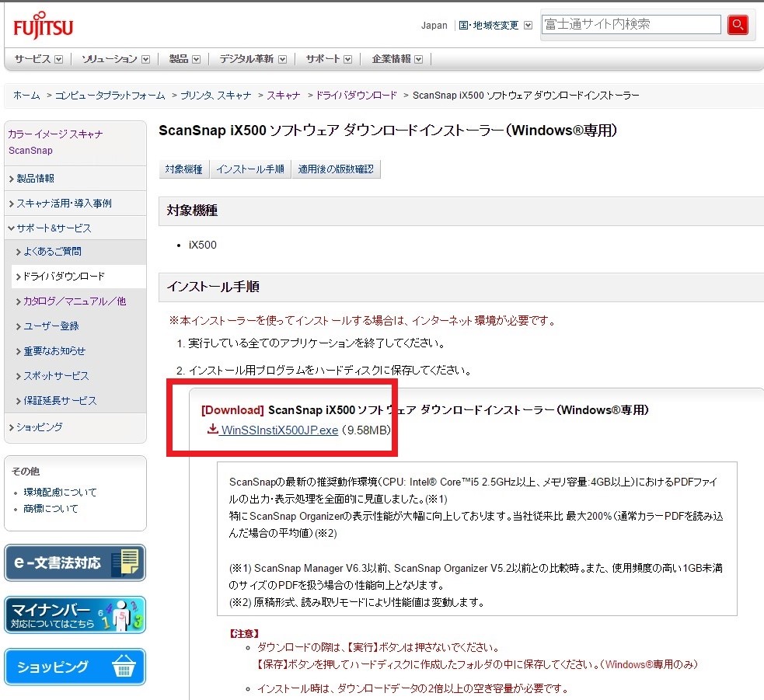Image resolution: width=764 pixels, height=700 pixels.
Task: Expand the ソリューション menu
Action: point(116,59)
